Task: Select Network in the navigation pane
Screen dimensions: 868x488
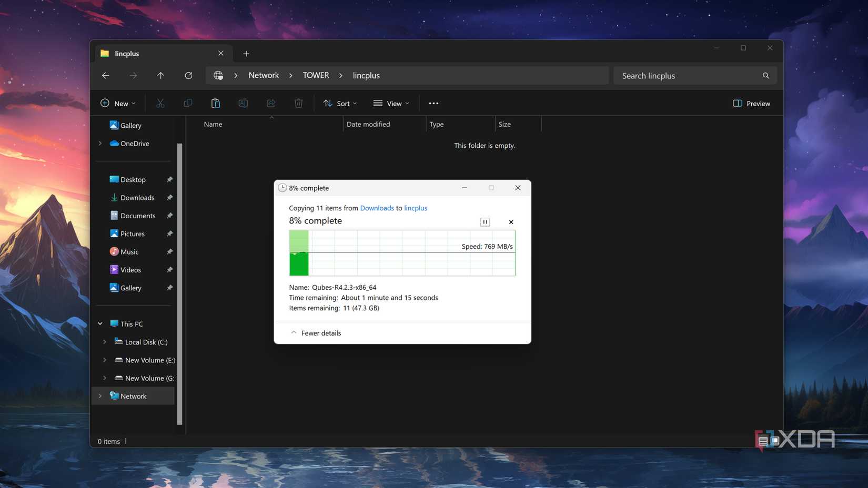Action: (134, 396)
